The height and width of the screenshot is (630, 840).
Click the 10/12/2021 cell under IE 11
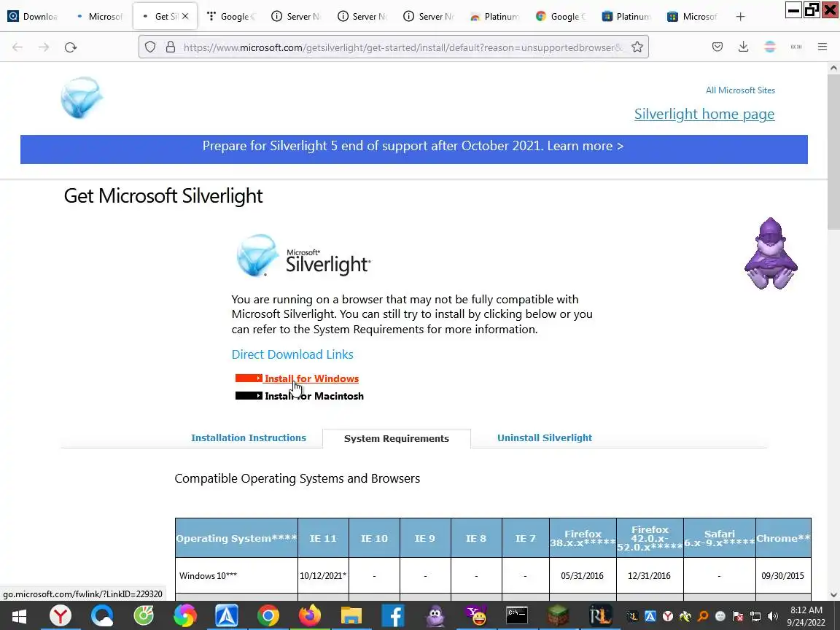[323, 576]
